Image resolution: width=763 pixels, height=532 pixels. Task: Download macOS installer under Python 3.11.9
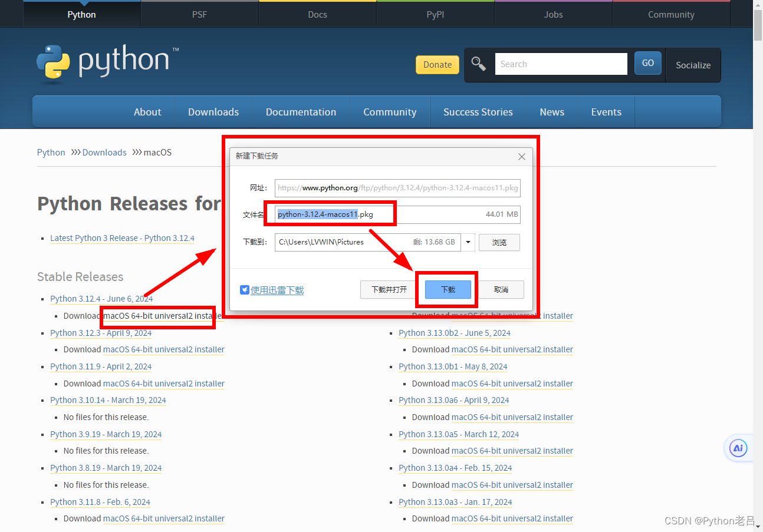tap(164, 384)
